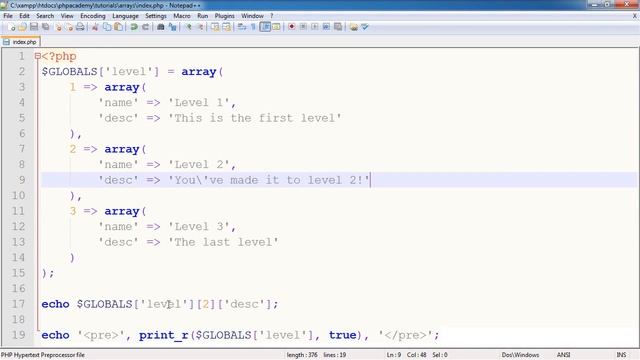Open the View menu
This screenshot has width=640, height=360.
[67, 16]
